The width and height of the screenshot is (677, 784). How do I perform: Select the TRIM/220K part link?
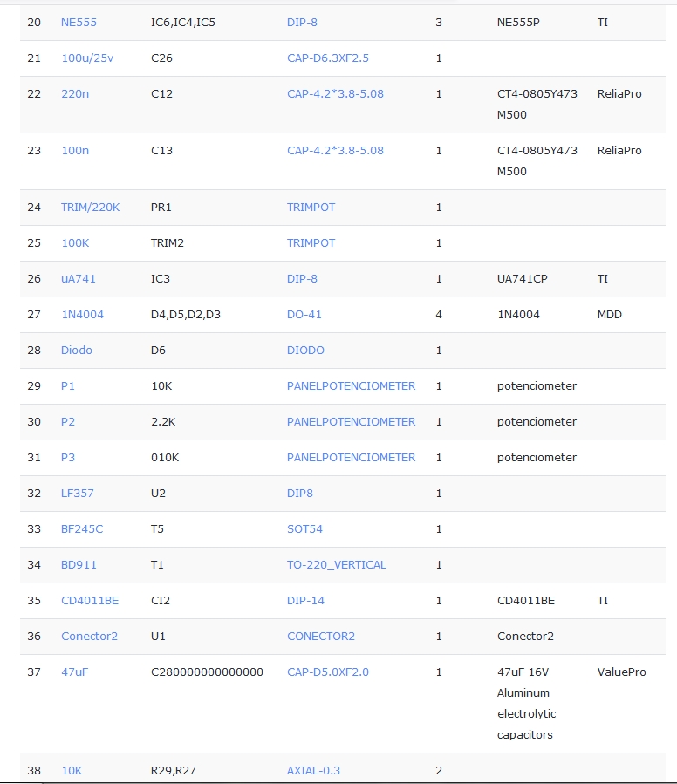tap(90, 208)
